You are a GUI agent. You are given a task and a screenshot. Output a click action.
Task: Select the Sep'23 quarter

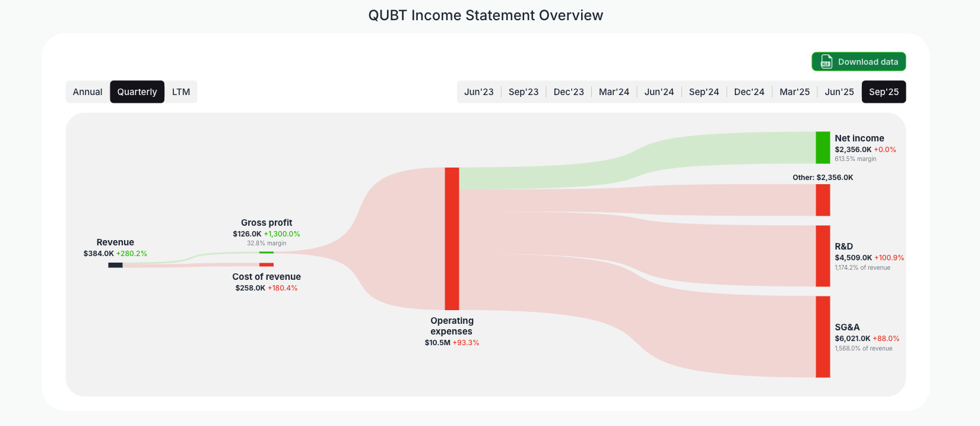[x=524, y=91]
